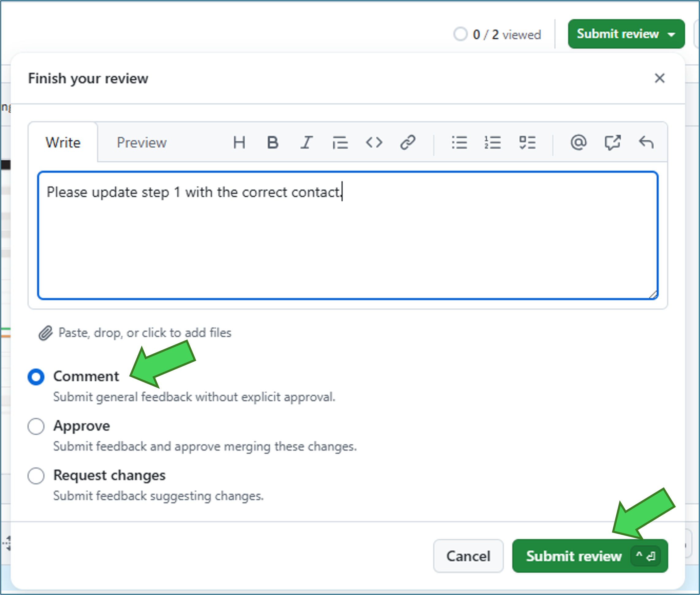
Task: Close the Finish your review dialog
Action: pyautogui.click(x=660, y=78)
